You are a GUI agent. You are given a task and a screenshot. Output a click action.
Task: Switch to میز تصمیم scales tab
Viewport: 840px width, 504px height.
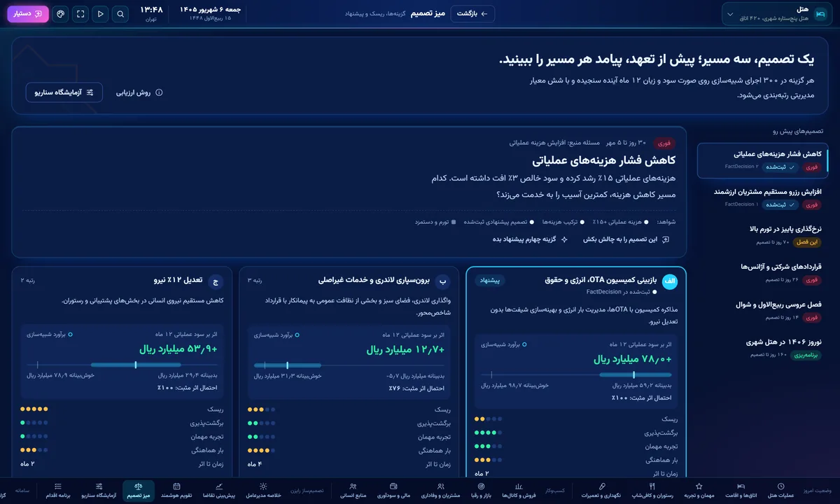(138, 490)
